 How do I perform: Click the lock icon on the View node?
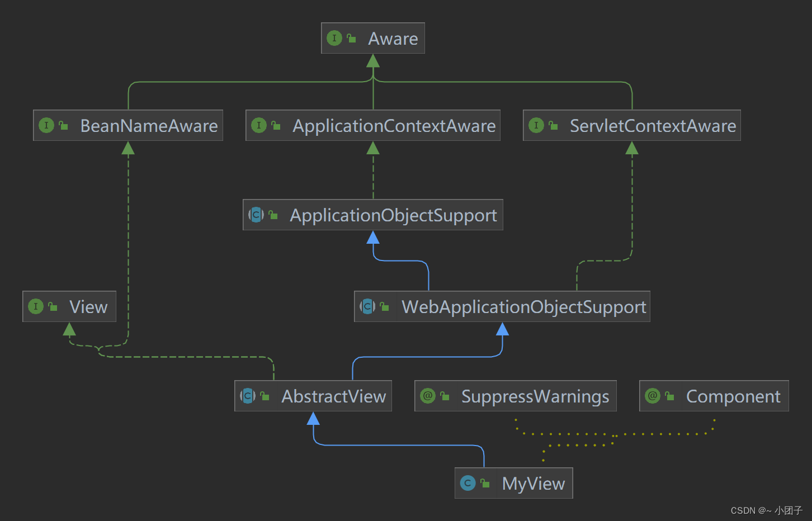click(x=53, y=306)
